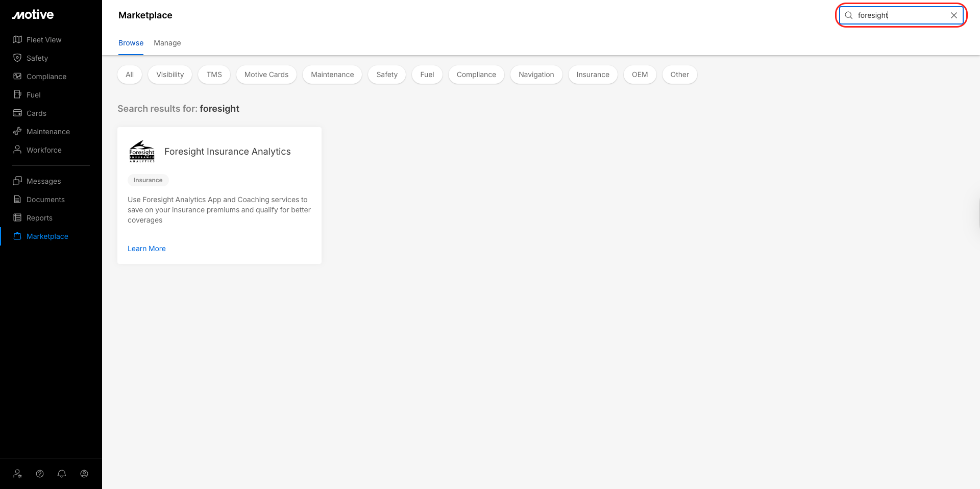The image size is (980, 489).
Task: Go to Fleet View
Action: pos(44,40)
